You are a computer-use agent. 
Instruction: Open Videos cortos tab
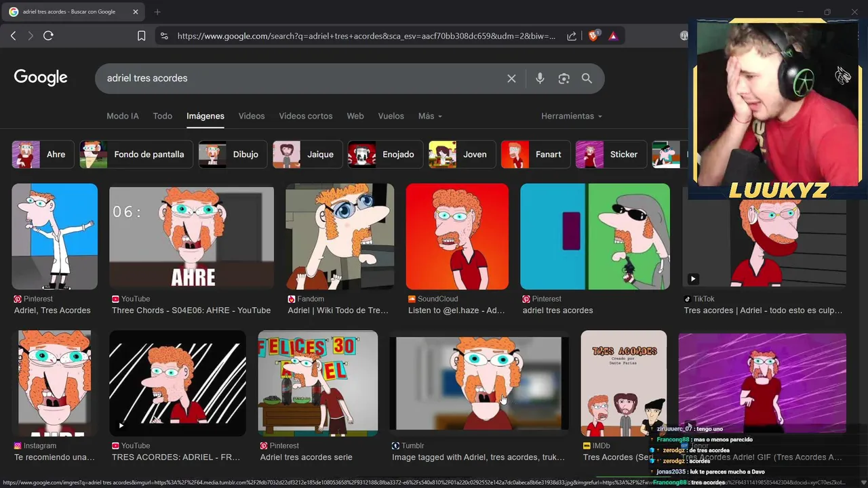[306, 116]
